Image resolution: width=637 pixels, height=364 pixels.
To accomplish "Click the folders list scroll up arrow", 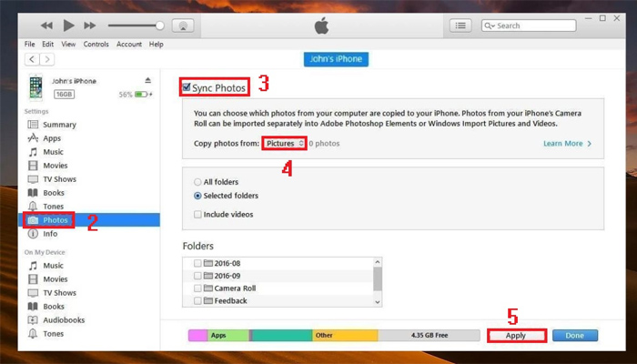I will [378, 262].
